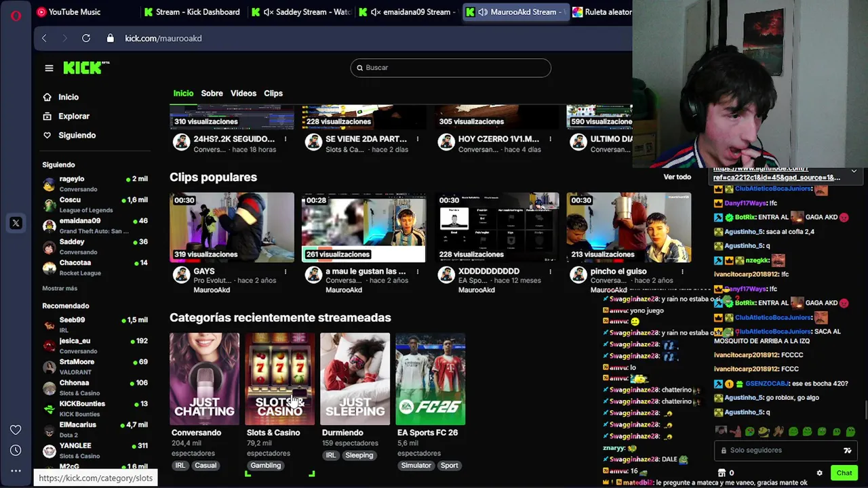Image resolution: width=868 pixels, height=488 pixels.
Task: Click the green KICK logo
Action: coord(86,67)
